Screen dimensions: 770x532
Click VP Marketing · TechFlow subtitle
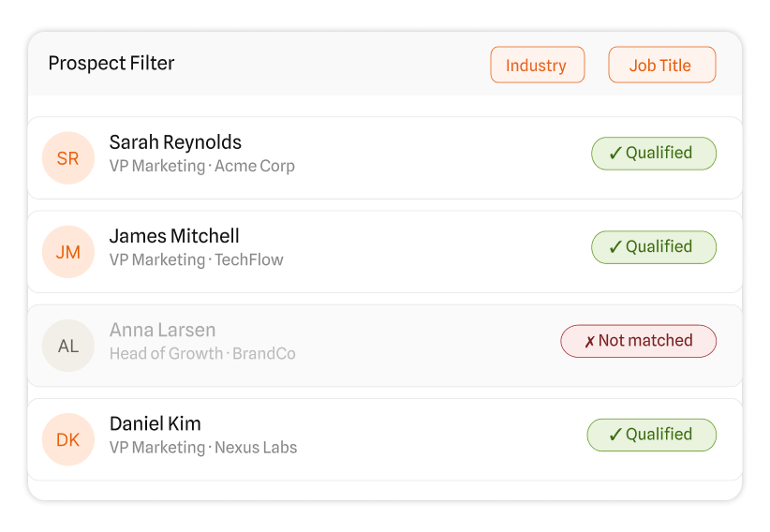[x=196, y=260]
